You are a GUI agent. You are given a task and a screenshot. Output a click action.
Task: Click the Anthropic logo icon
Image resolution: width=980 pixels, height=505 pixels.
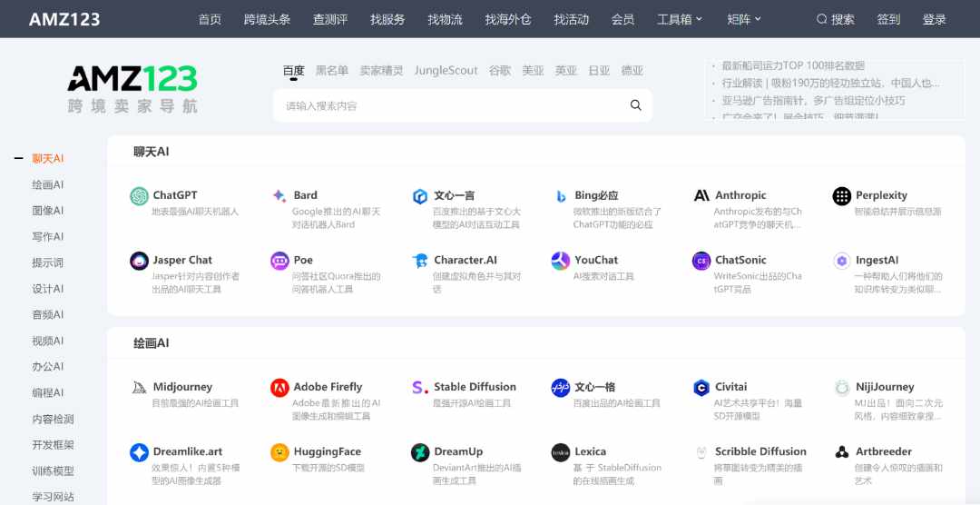pos(701,196)
